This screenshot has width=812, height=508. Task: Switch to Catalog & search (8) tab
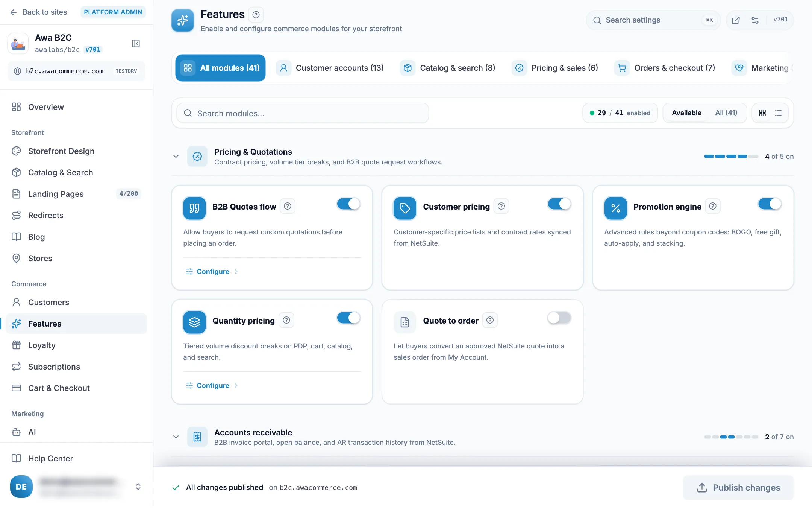click(448, 68)
